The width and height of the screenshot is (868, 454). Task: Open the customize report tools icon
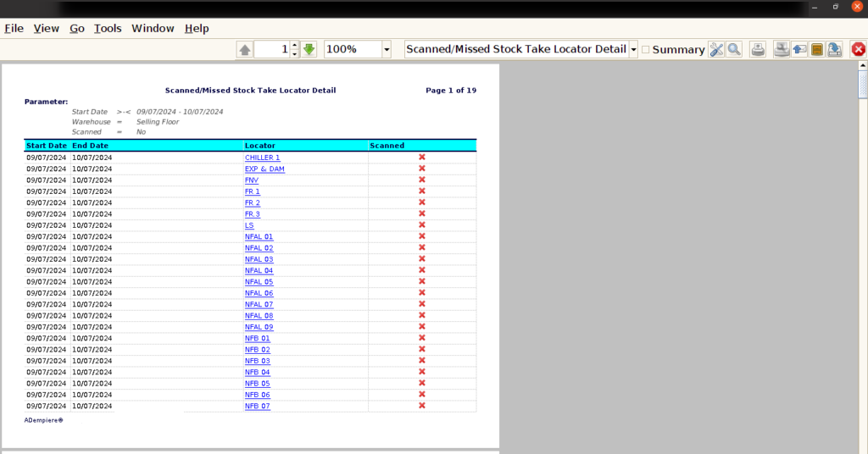pyautogui.click(x=716, y=49)
